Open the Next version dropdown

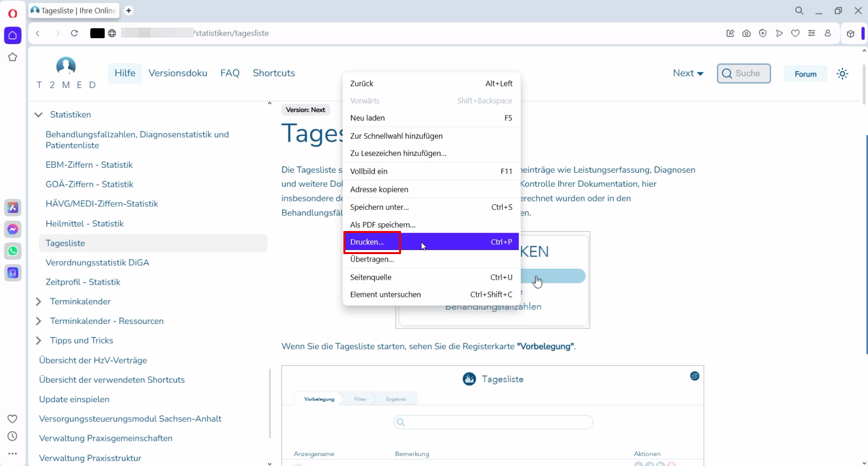click(688, 73)
